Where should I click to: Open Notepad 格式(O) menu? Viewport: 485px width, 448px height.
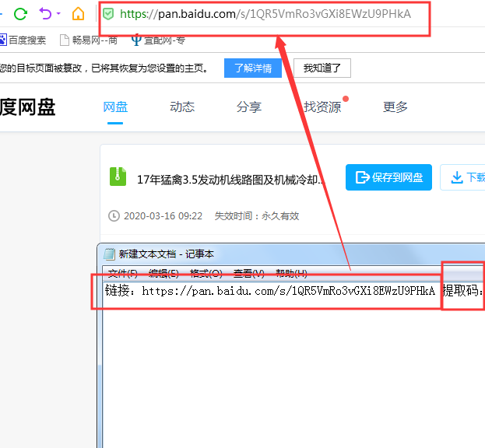(206, 273)
